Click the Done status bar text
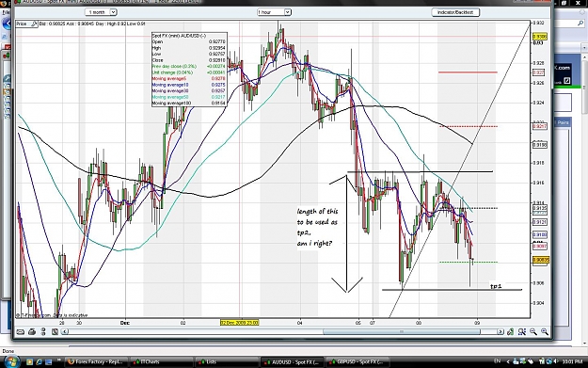 click(x=8, y=351)
